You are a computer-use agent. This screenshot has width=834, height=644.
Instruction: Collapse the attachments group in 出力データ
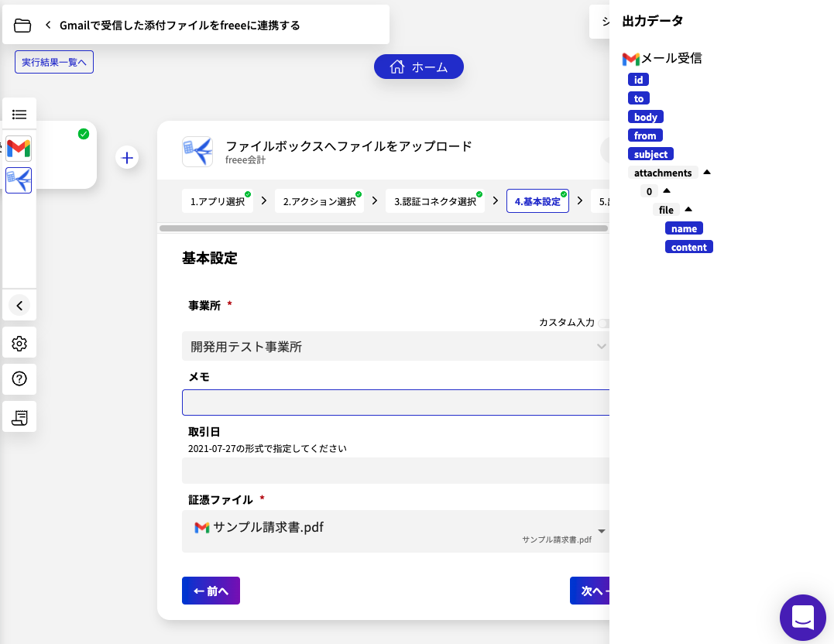point(707,172)
